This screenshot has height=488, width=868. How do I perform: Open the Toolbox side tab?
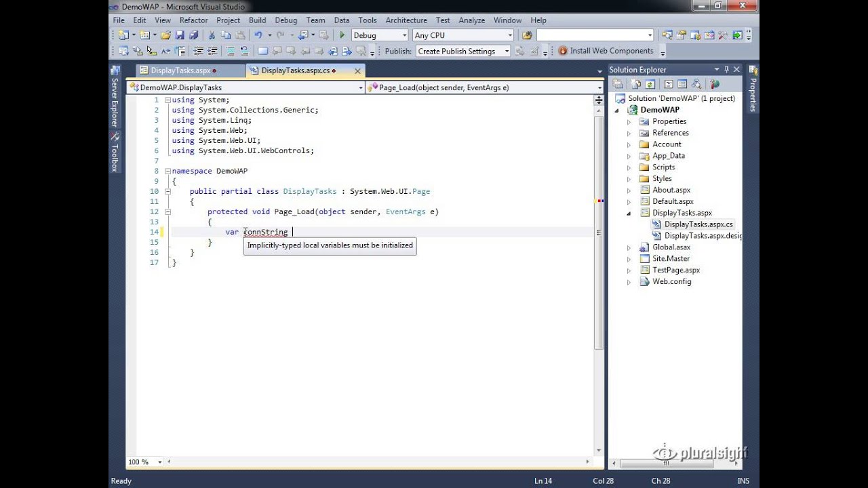115,152
